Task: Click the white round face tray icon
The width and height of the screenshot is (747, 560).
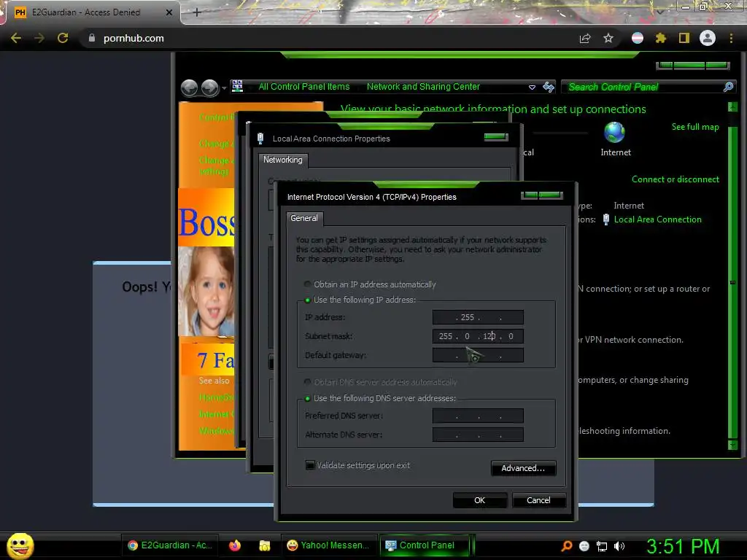Action: tap(584, 546)
